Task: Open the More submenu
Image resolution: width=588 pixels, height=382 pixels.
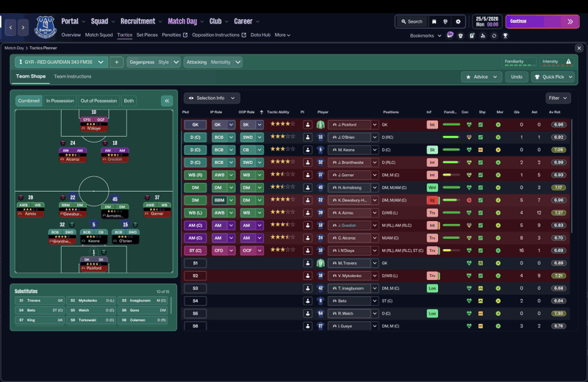Action: tap(282, 35)
